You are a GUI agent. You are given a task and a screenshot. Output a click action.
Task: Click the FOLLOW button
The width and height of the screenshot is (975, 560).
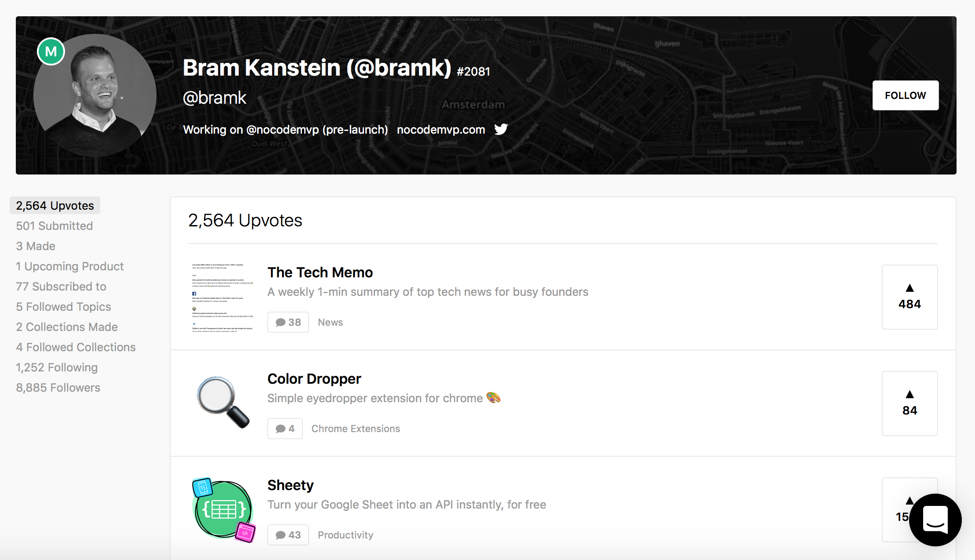[905, 95]
